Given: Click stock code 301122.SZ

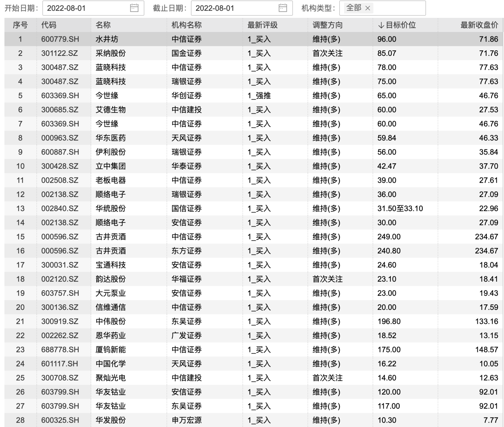Looking at the screenshot, I should 60,53.
